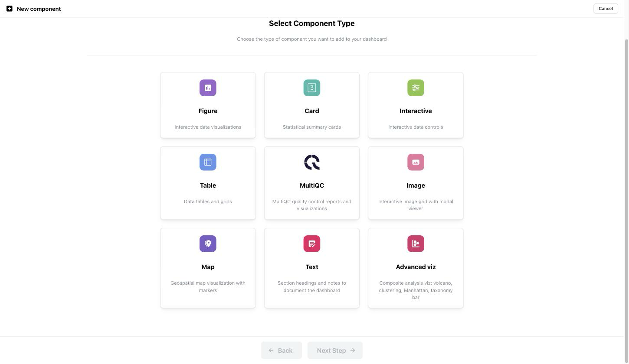Select the red Text note icon
This screenshot has width=629, height=364.
coord(312,244)
